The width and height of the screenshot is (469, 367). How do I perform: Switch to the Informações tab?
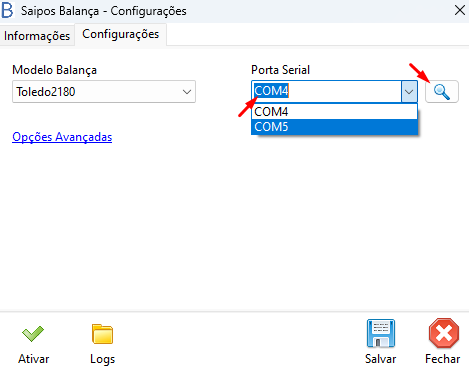pos(37,36)
